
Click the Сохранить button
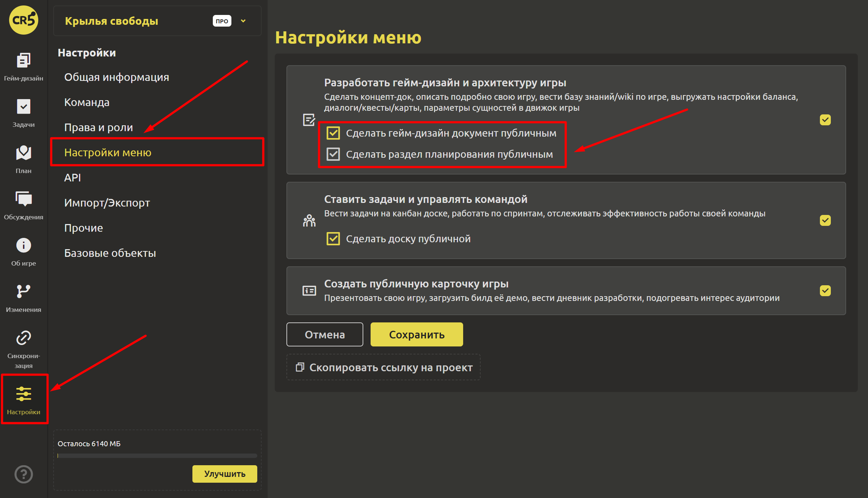(417, 334)
